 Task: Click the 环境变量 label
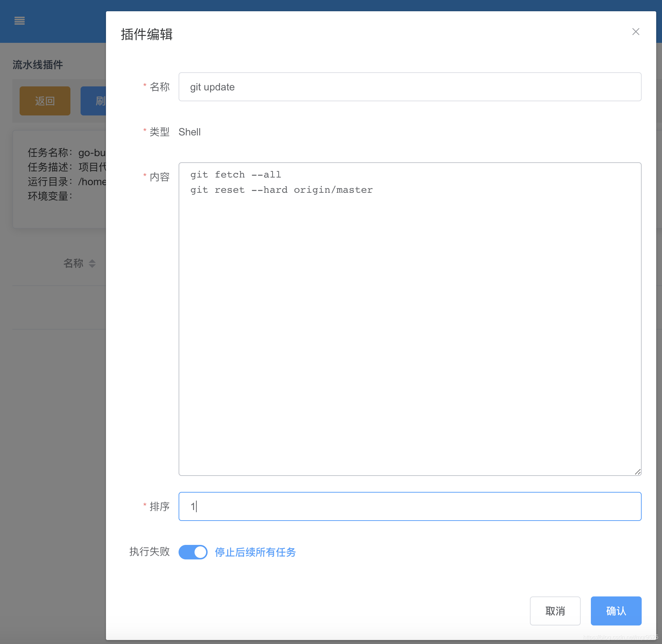pos(50,196)
